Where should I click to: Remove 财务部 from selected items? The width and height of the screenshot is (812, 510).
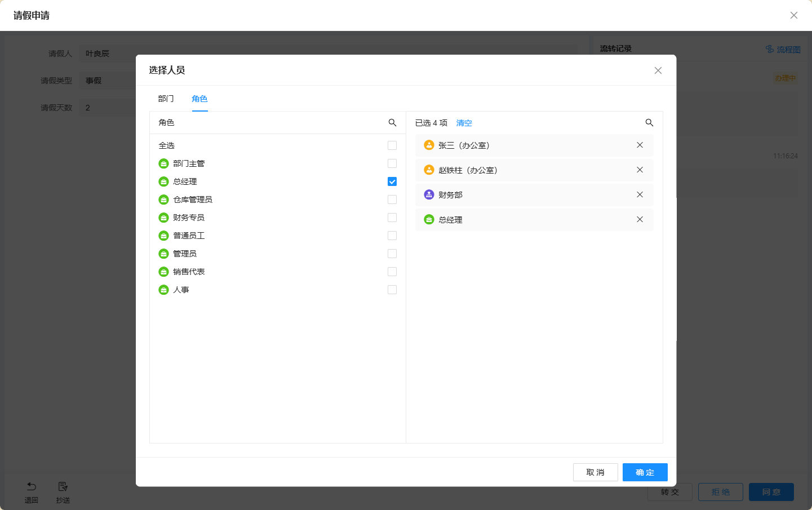click(x=640, y=195)
